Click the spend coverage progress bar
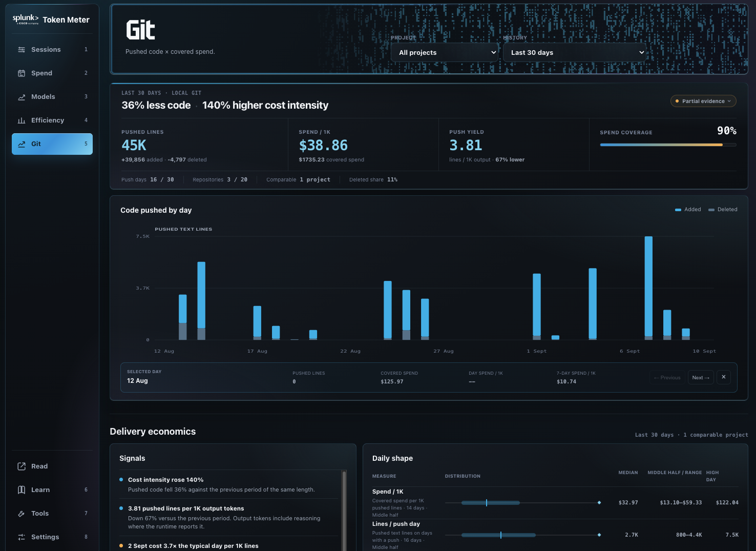 click(668, 145)
